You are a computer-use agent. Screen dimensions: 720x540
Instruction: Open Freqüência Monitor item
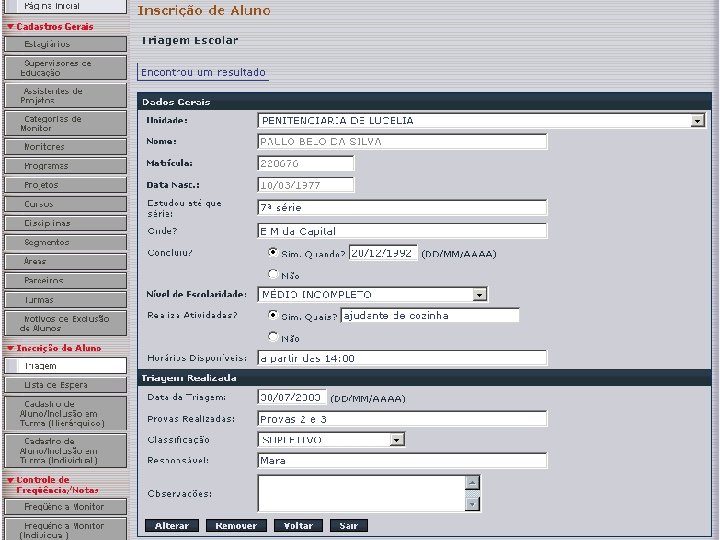click(66, 507)
